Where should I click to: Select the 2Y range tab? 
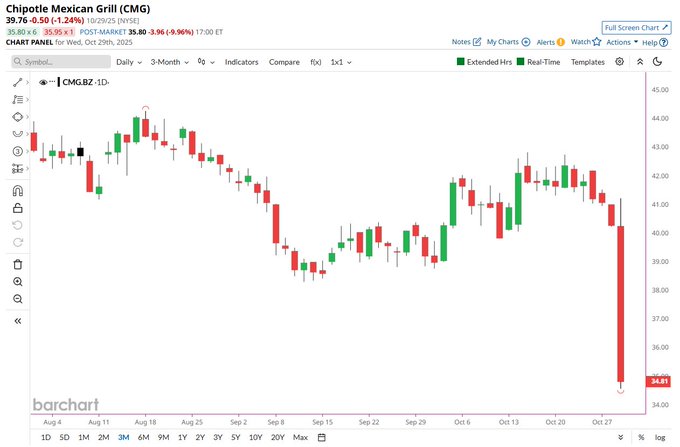[x=200, y=437]
